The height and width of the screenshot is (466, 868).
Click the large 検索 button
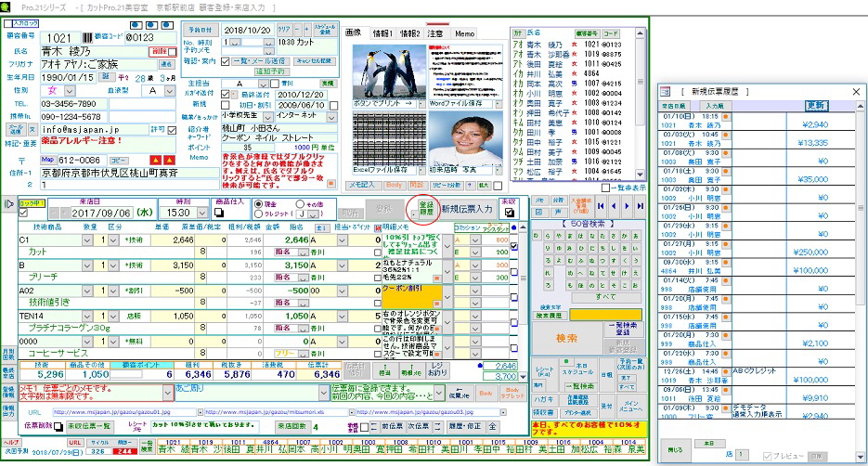tap(566, 338)
